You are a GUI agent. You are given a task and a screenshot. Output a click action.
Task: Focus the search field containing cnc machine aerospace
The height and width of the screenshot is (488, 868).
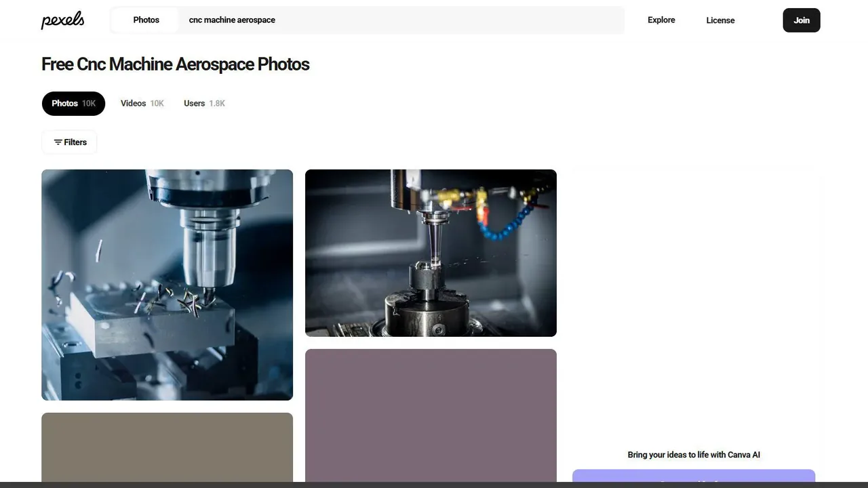tap(401, 20)
